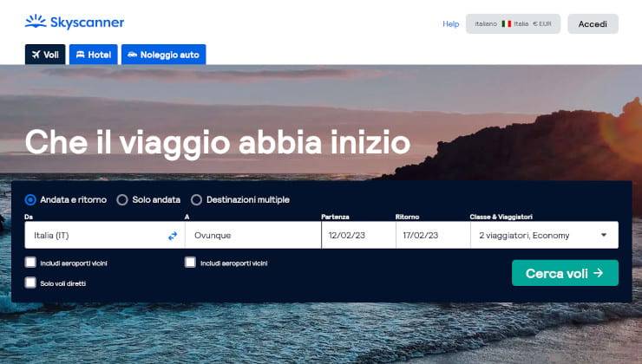Click the airplane icon on Voli tab

point(36,55)
